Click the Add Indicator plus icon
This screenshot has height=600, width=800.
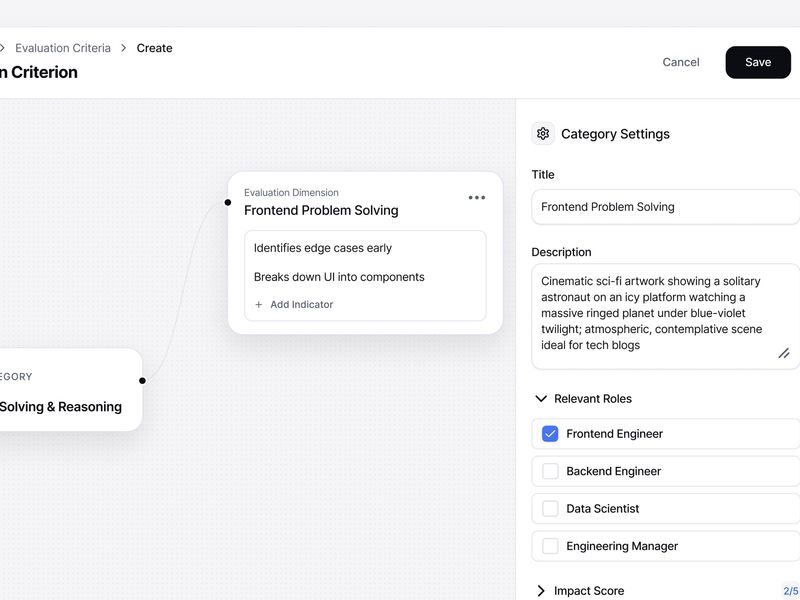pyautogui.click(x=260, y=304)
